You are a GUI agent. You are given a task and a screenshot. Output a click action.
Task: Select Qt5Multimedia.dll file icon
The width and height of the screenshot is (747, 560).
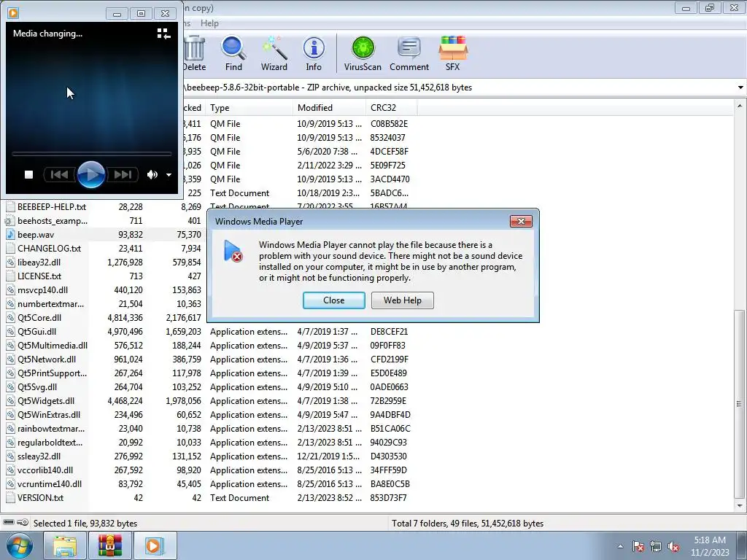[10, 345]
